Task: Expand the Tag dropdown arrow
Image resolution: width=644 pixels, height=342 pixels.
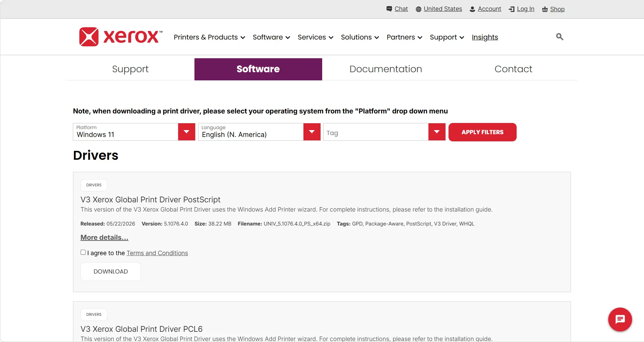Action: click(437, 132)
